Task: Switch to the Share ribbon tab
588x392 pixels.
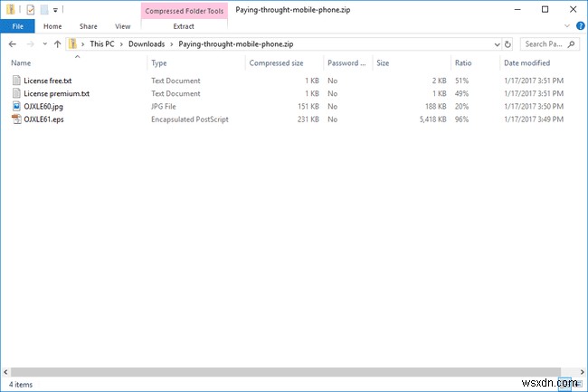Action: point(88,26)
